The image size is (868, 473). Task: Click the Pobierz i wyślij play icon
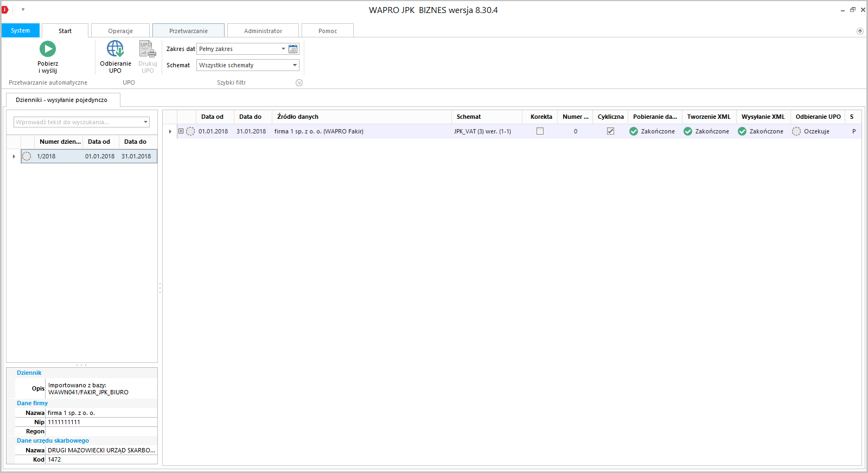(48, 49)
